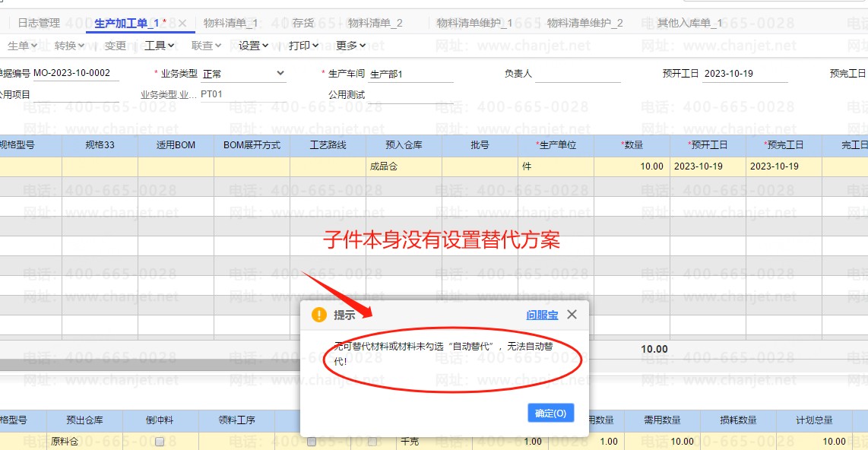
Task: Expand the 更多 menu
Action: 351,46
